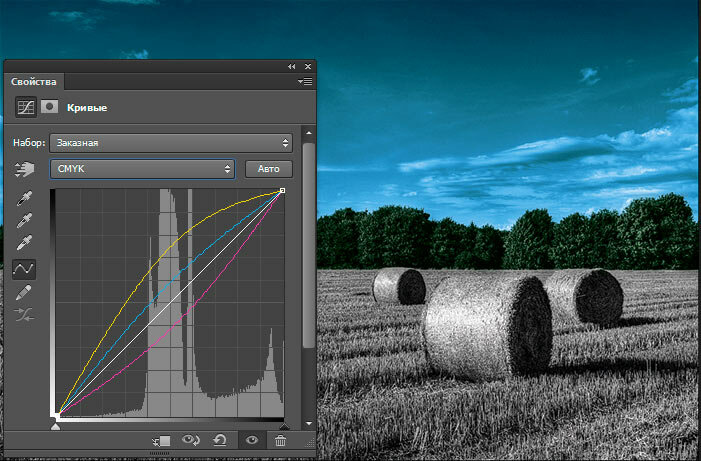Close the Properties panel
701x461 pixels.
308,66
